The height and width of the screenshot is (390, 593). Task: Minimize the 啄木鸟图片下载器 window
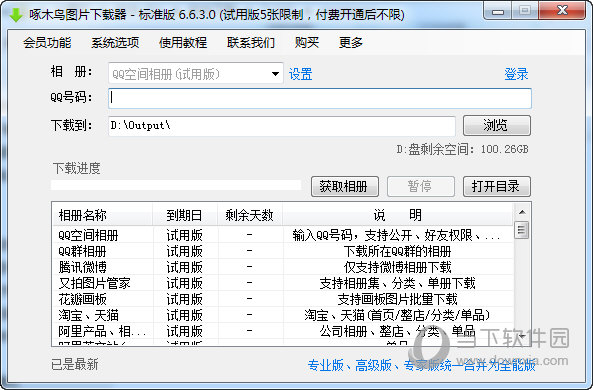(x=497, y=12)
